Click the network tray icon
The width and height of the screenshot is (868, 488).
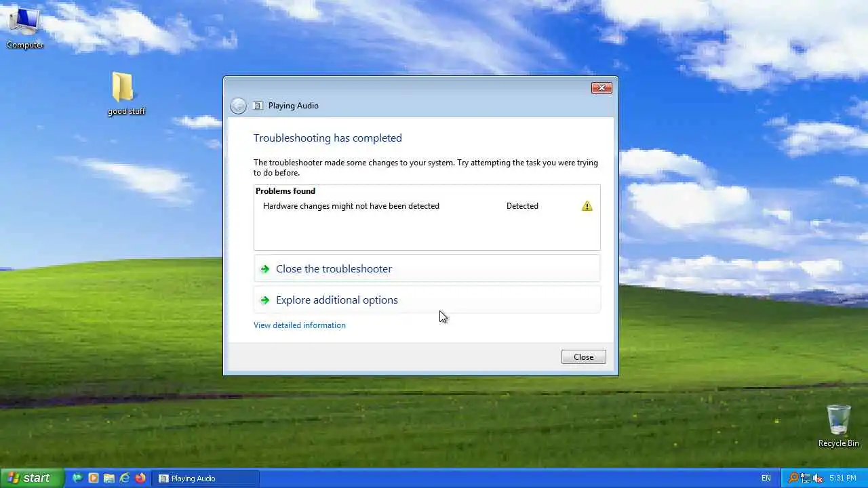click(806, 478)
